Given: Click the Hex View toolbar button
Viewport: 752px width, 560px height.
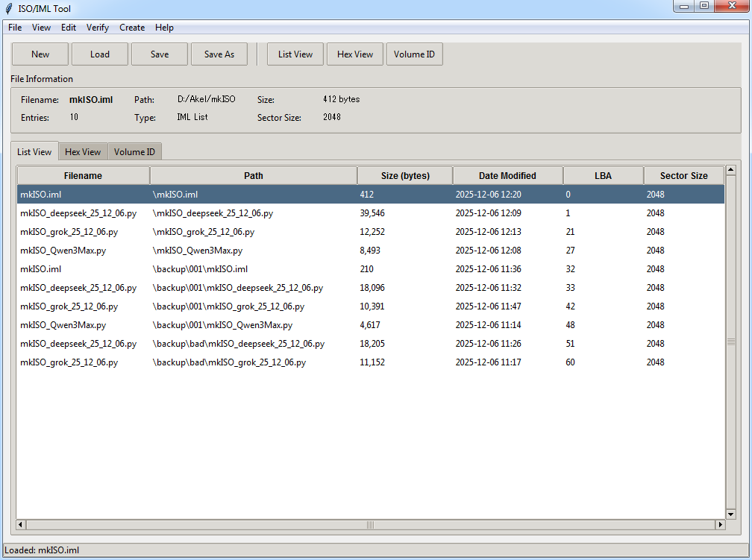Looking at the screenshot, I should 355,54.
